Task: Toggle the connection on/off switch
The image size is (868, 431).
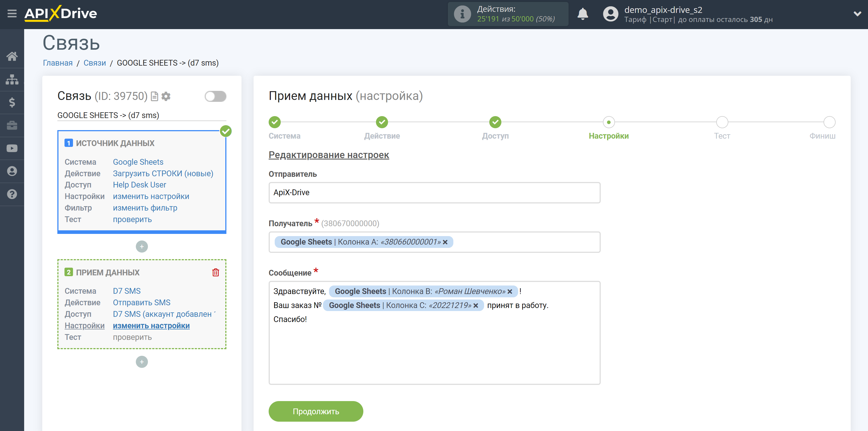Action: pyautogui.click(x=215, y=96)
